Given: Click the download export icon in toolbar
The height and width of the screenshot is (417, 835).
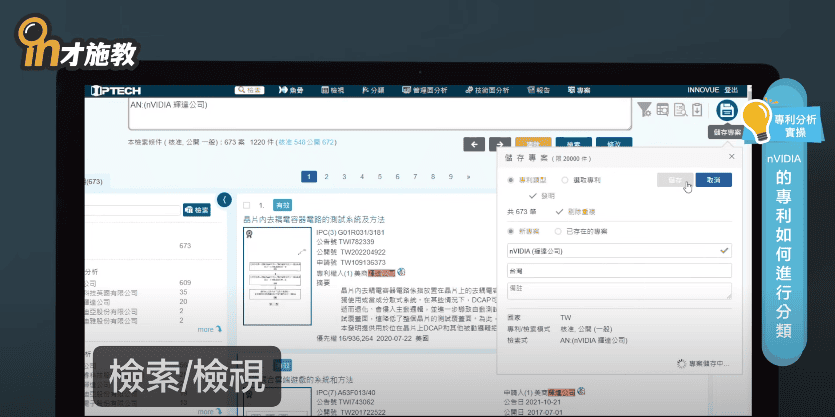Looking at the screenshot, I should (697, 111).
